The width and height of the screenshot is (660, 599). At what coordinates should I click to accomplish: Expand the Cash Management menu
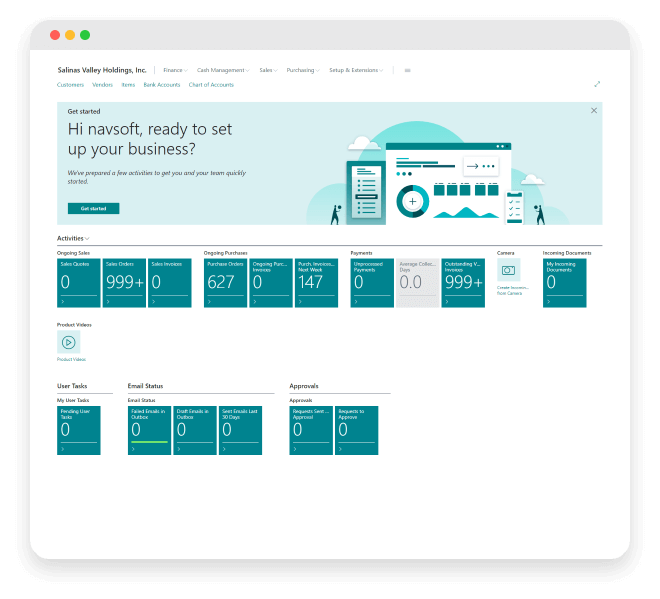point(223,70)
